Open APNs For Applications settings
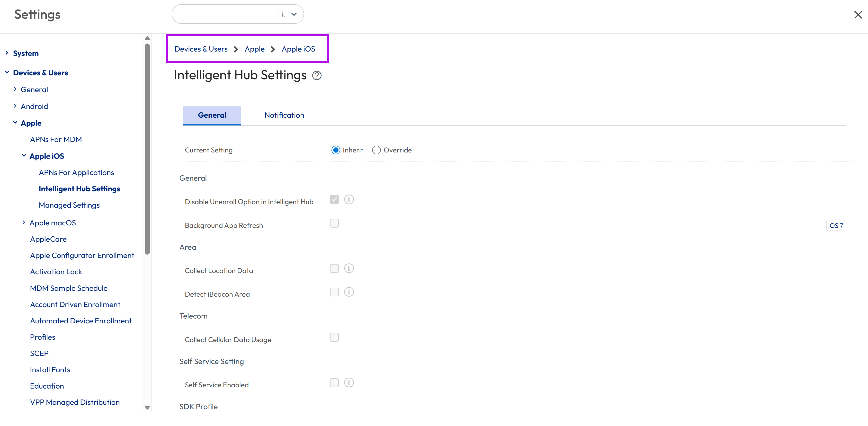The image size is (868, 426). (76, 173)
